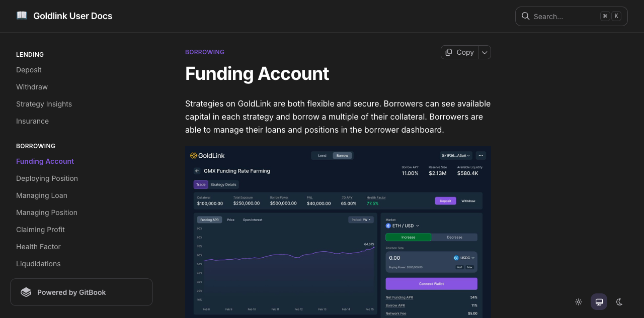Click the copy icon on the Copy button
The height and width of the screenshot is (318, 644).
coord(448,52)
